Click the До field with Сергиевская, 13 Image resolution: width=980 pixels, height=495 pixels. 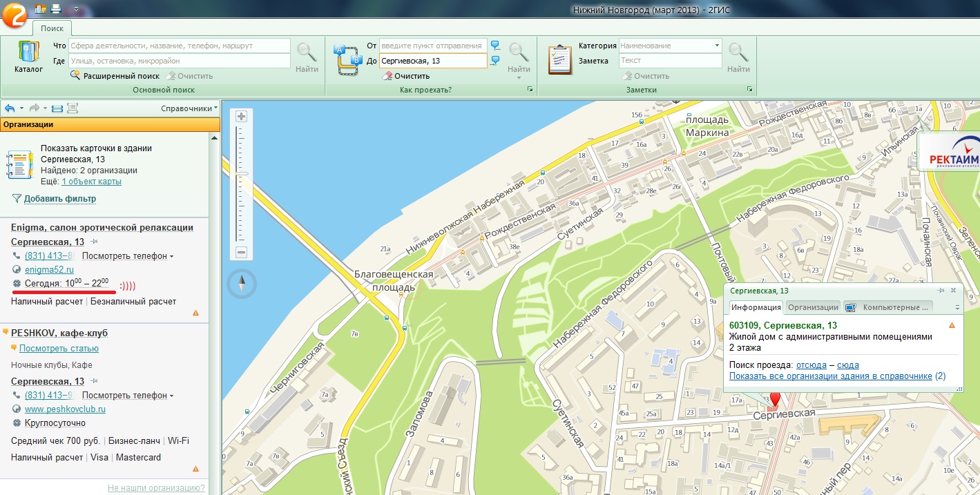[x=433, y=61]
